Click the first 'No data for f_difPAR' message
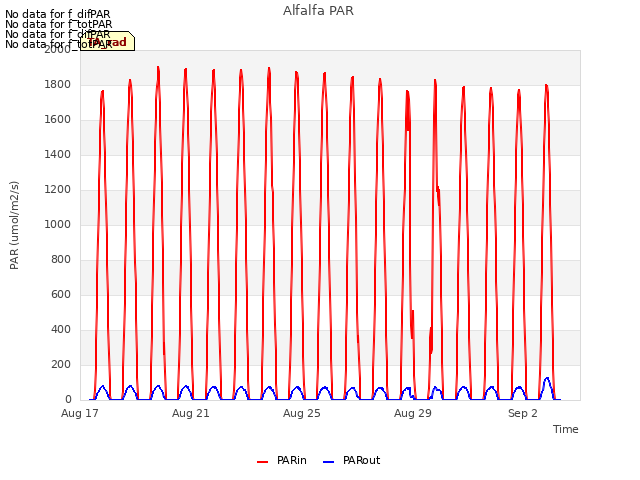Viewport: 640px width, 480px height. pyautogui.click(x=58, y=14)
